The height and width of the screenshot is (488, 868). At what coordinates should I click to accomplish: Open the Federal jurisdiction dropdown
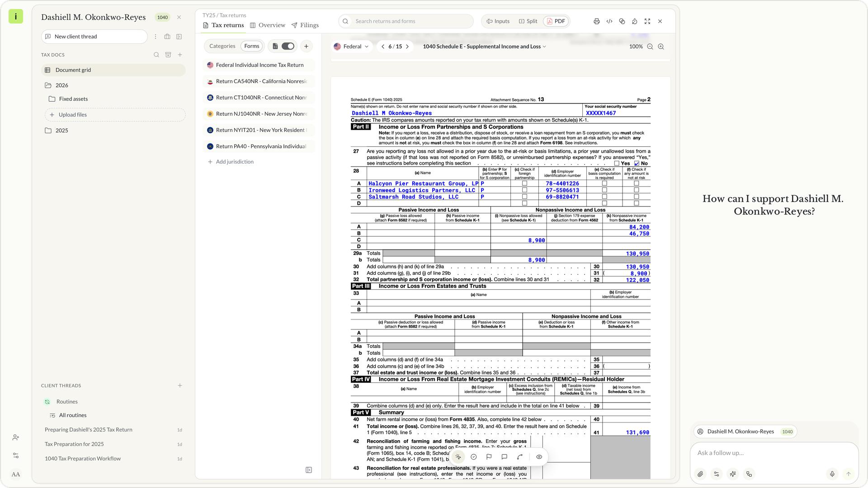(351, 47)
